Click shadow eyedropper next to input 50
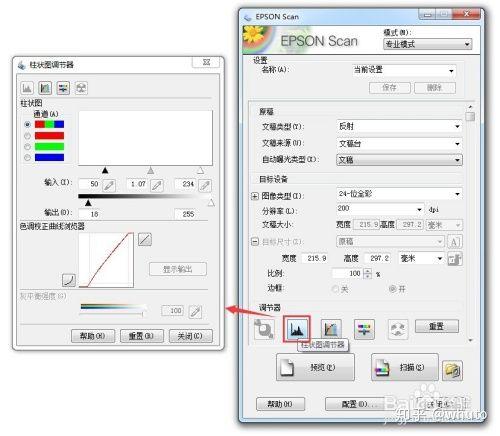Screen dimensions: 500x436 click(x=109, y=185)
